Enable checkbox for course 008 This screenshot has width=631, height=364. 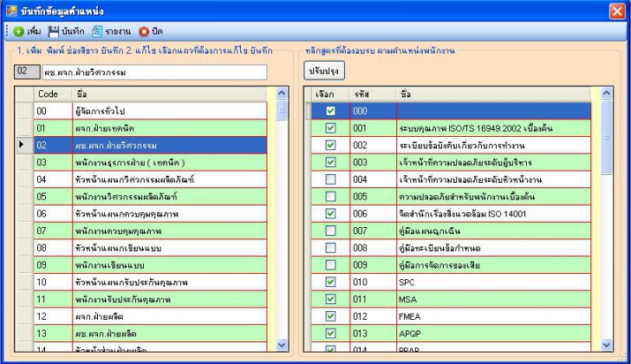tap(330, 247)
